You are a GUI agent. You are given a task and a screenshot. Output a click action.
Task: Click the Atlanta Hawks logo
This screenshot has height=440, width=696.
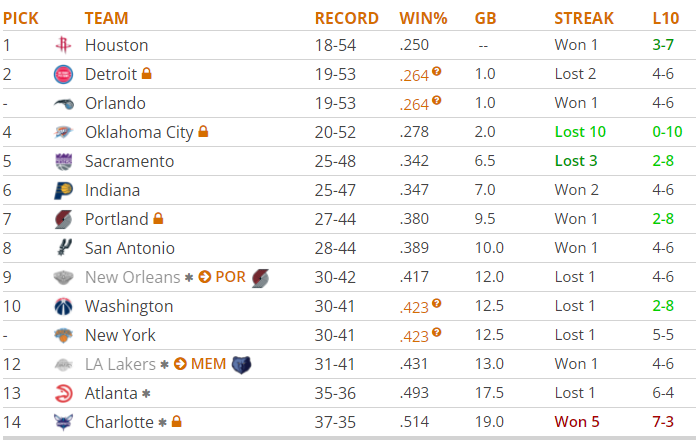(x=63, y=393)
